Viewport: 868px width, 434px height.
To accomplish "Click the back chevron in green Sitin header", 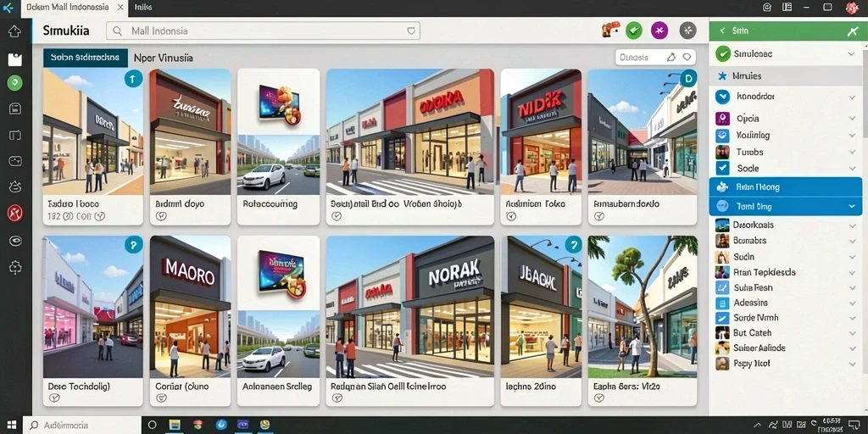I will pyautogui.click(x=721, y=31).
